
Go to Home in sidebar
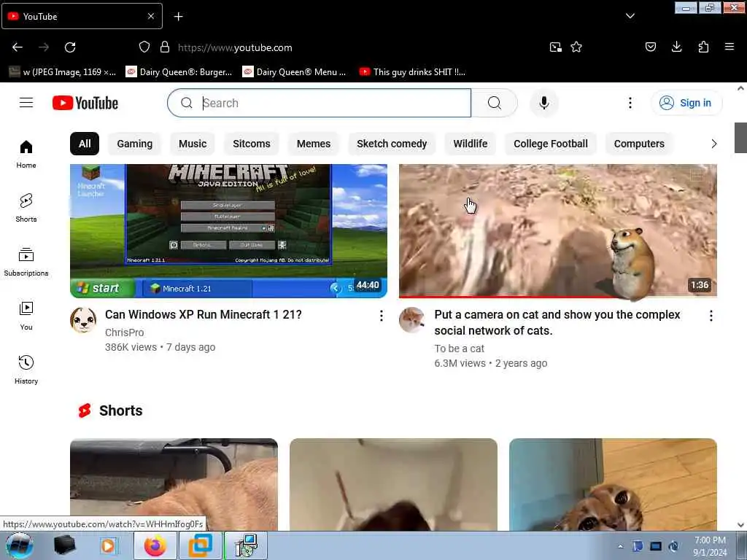[x=26, y=155]
